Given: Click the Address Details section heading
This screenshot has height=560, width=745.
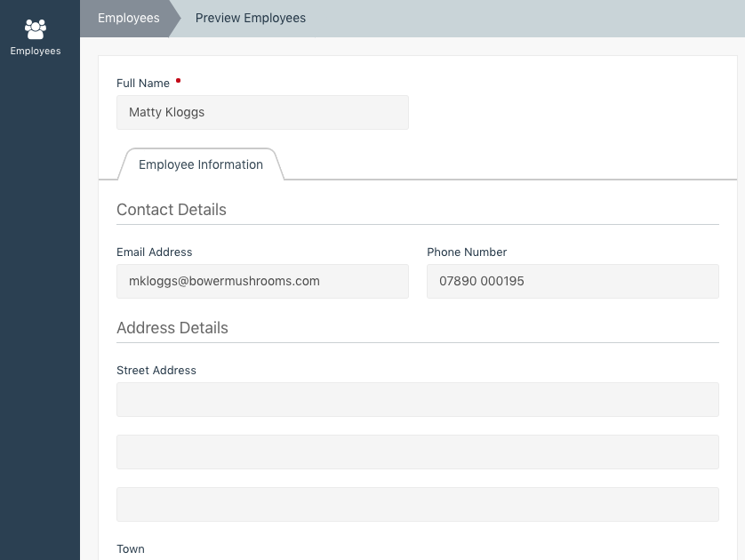Looking at the screenshot, I should point(172,328).
